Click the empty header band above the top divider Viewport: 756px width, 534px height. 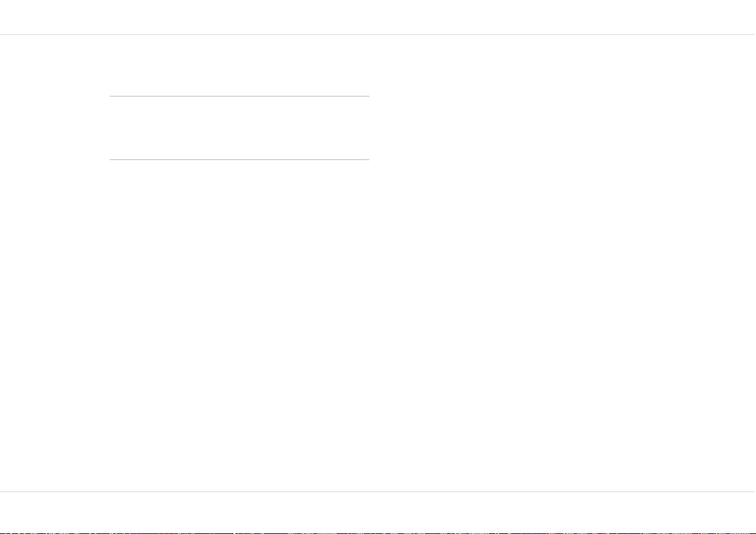378,17
